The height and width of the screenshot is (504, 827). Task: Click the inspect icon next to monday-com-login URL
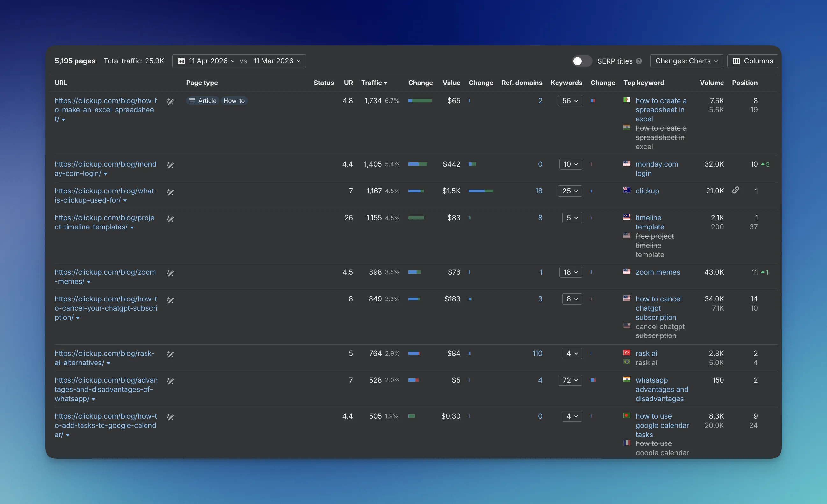point(170,165)
